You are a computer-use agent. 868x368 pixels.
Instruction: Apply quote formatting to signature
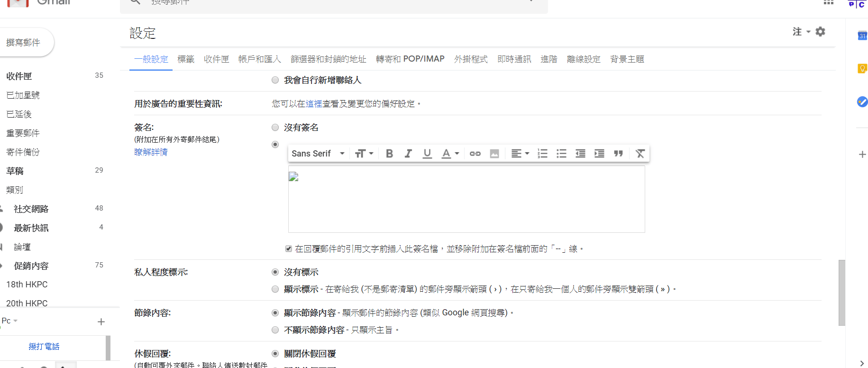click(x=618, y=154)
